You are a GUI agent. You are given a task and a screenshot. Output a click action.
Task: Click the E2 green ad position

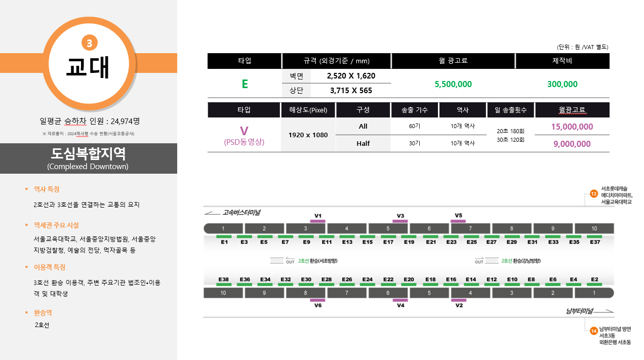pyautogui.click(x=594, y=285)
